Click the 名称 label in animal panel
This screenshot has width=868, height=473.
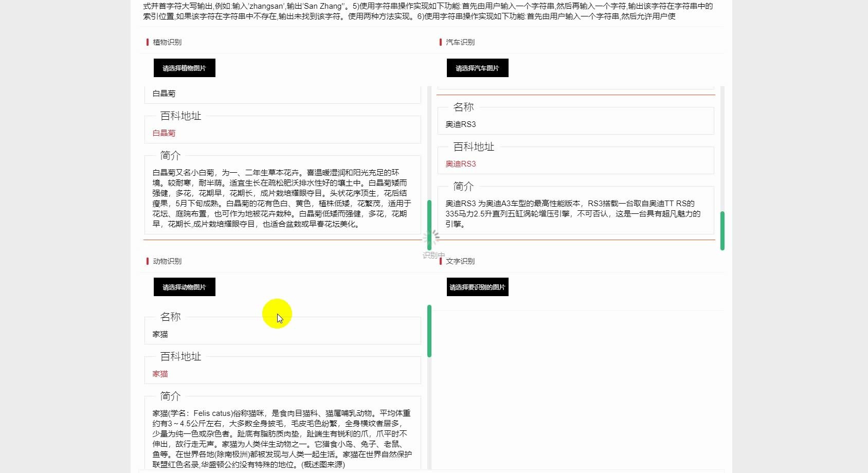pyautogui.click(x=170, y=317)
